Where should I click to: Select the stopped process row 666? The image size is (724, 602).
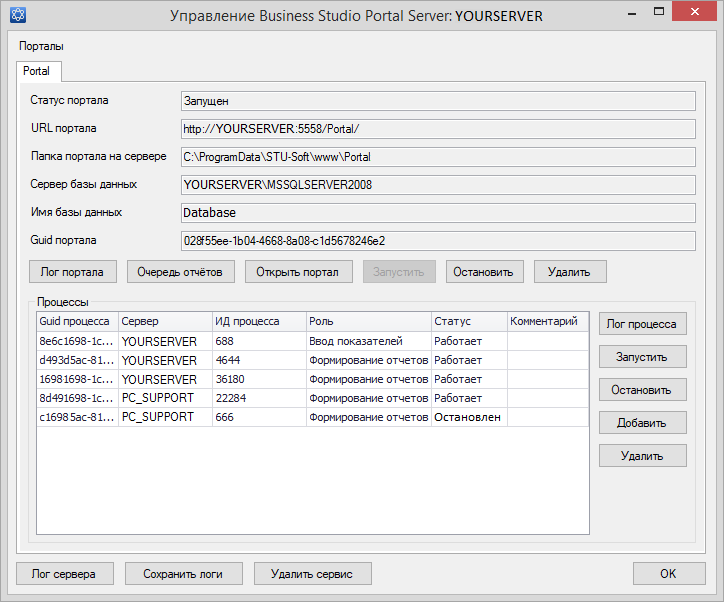[258, 417]
